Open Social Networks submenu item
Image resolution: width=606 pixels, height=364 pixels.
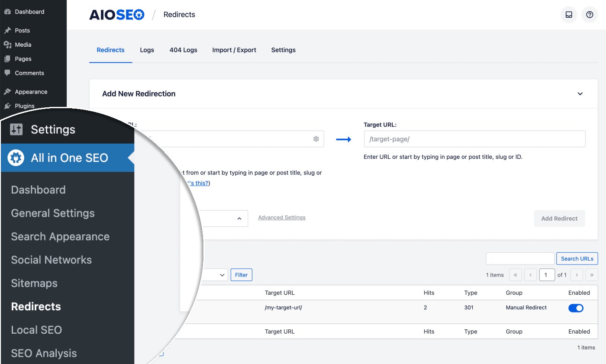click(x=52, y=260)
